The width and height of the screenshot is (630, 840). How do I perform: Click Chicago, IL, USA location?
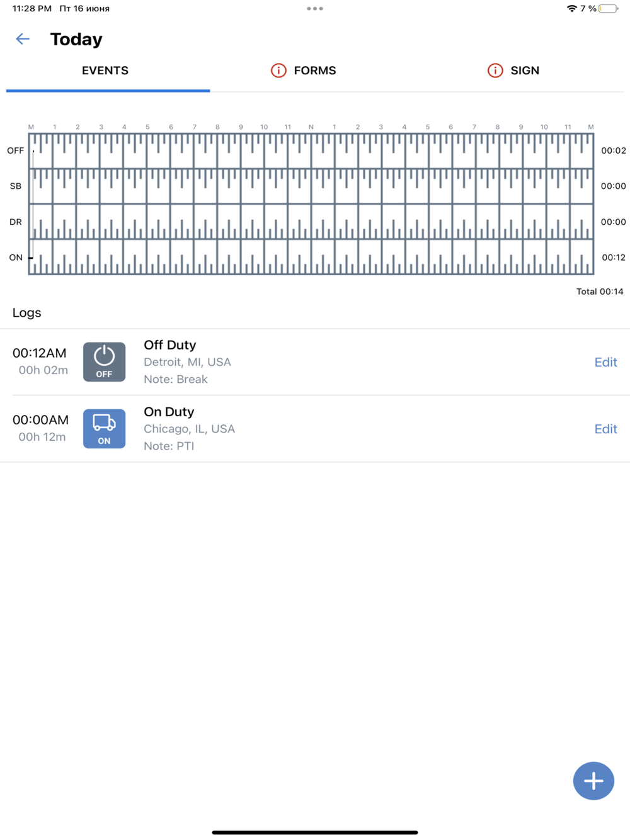pos(189,429)
